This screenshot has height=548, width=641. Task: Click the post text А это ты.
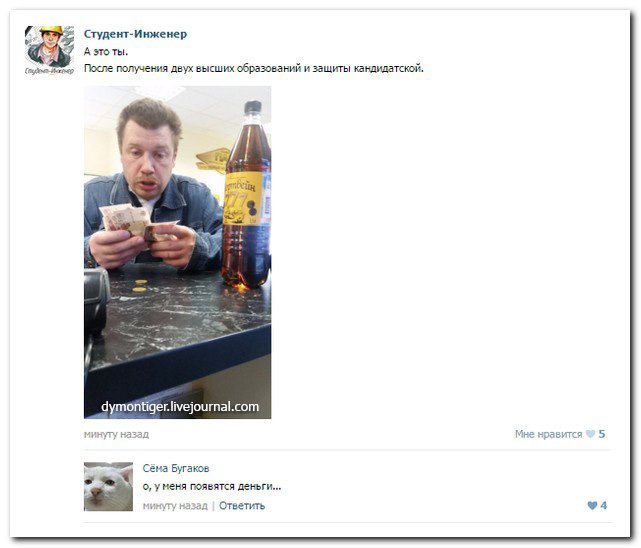click(106, 51)
